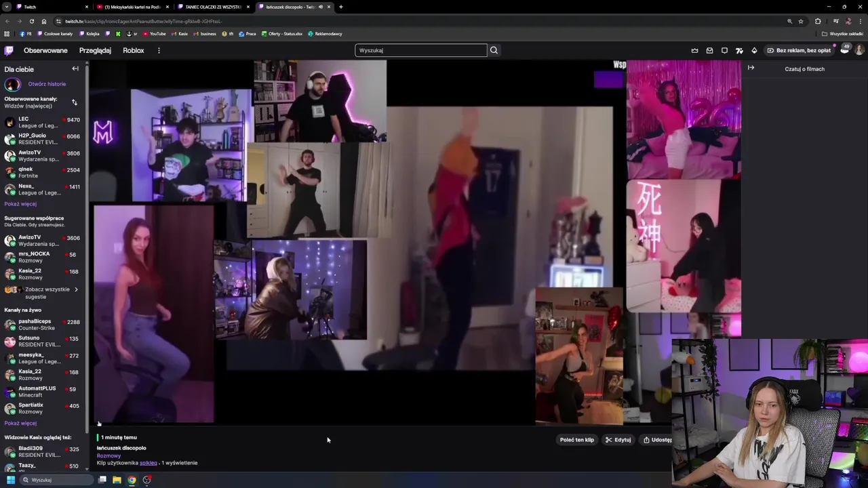Open Przeglądaj in Twitch navigation
The height and width of the screenshot is (488, 868).
[x=95, y=50]
